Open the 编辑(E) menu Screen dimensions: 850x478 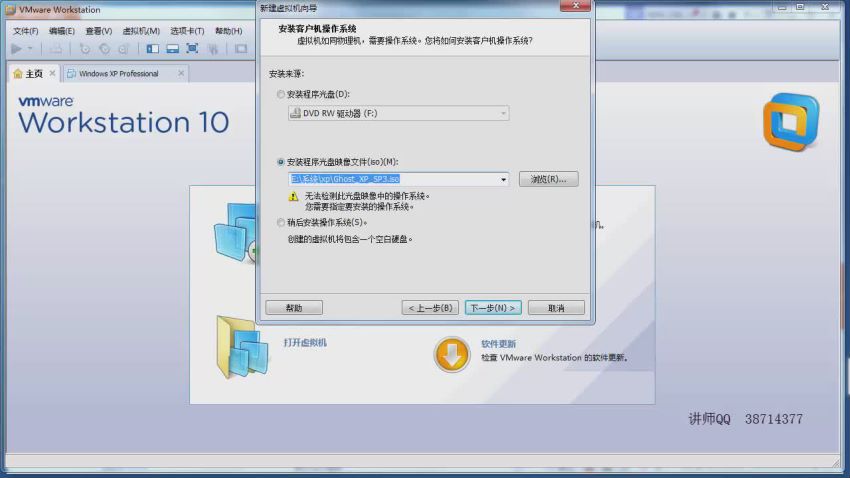pos(62,31)
